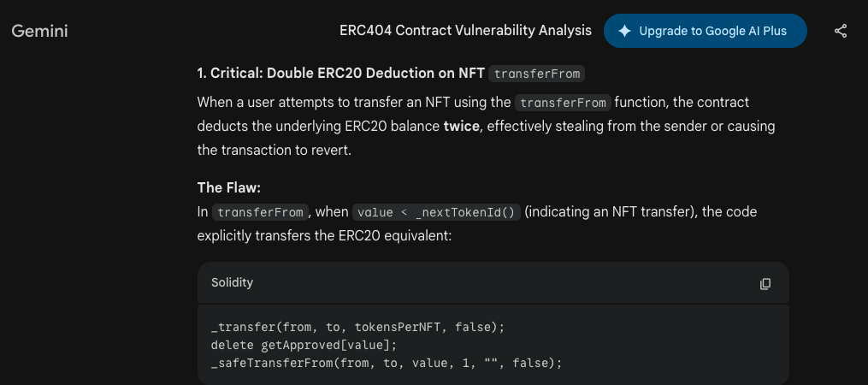Image resolution: width=868 pixels, height=385 pixels.
Task: Click the ERC404 Contract Vulnerability Analysis title
Action: click(465, 31)
